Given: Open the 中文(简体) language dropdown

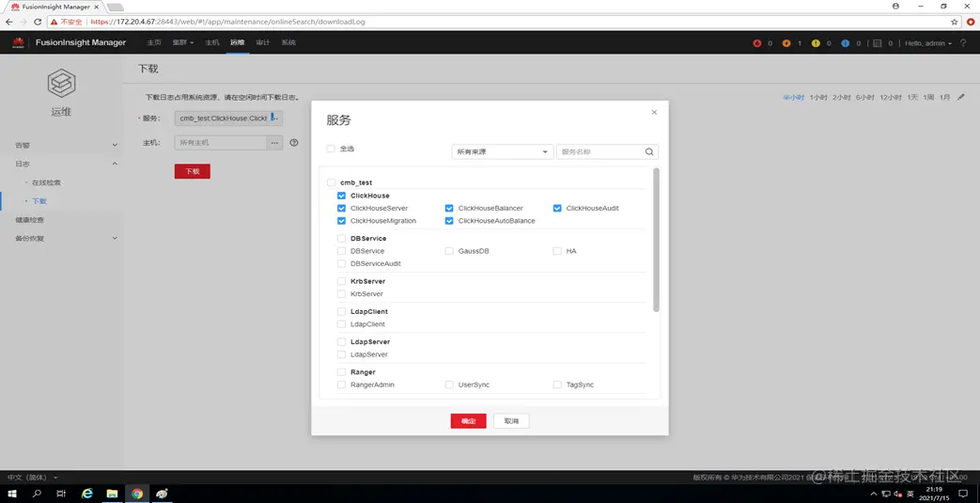Looking at the screenshot, I should (33, 478).
